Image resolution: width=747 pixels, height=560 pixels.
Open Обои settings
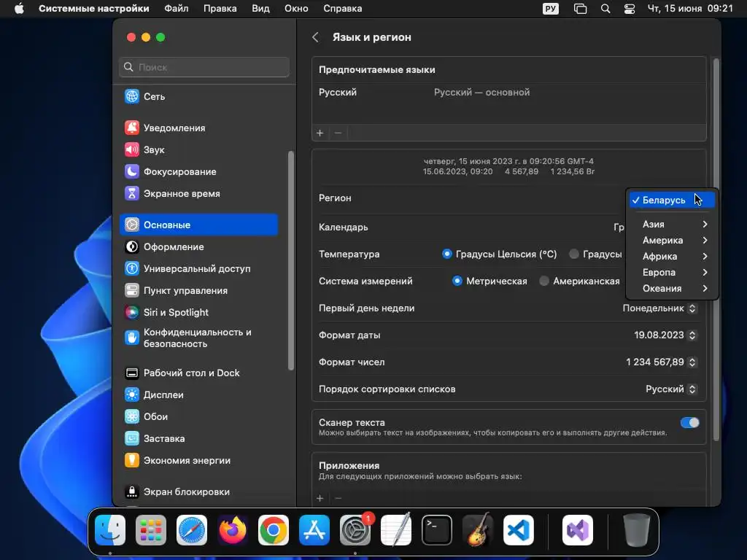[x=198, y=416]
